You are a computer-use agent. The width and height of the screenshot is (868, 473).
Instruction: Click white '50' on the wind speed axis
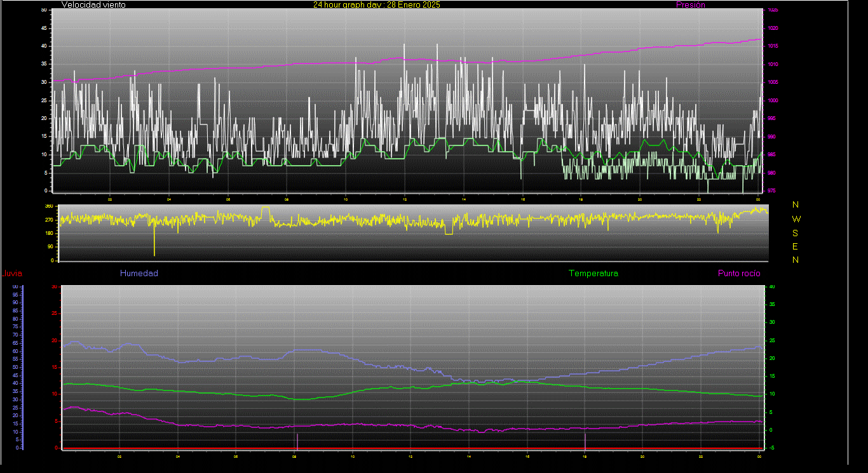click(x=43, y=10)
